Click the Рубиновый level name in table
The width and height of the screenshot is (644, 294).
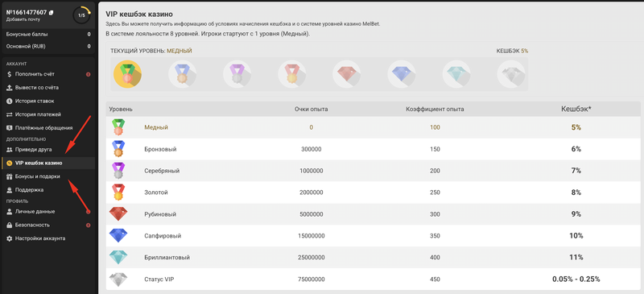(x=160, y=214)
